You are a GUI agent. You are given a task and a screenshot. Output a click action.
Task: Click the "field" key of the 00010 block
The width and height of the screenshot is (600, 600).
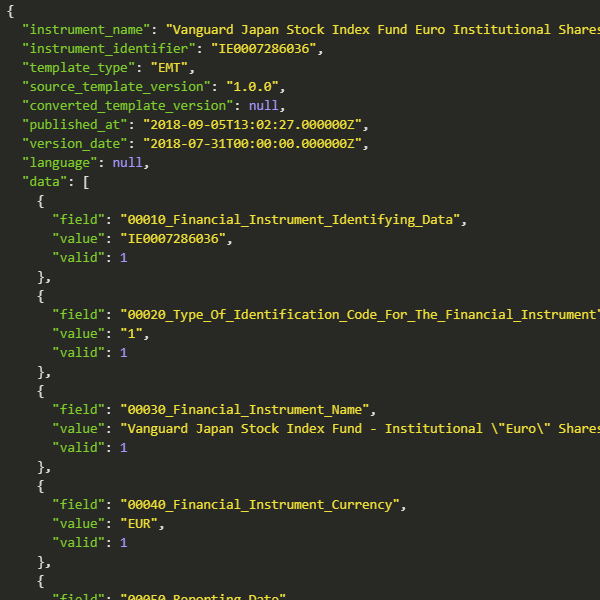point(78,220)
